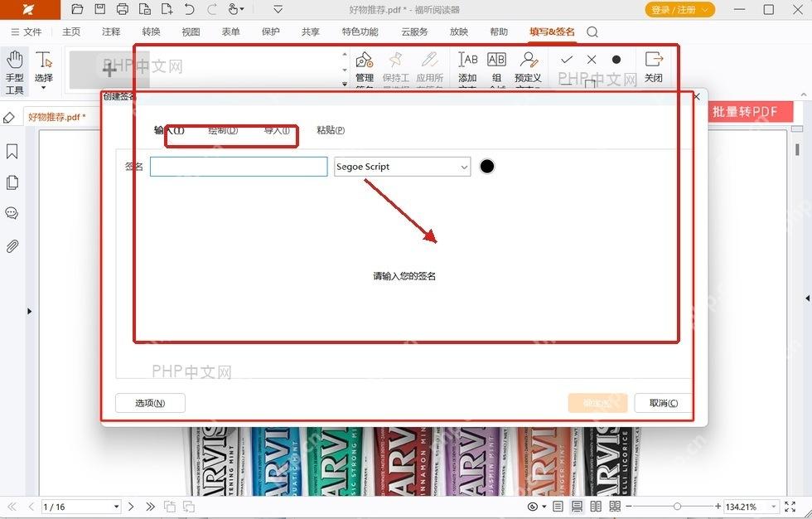The image size is (812, 519).
Task: Jump to the last page
Action: (x=150, y=507)
